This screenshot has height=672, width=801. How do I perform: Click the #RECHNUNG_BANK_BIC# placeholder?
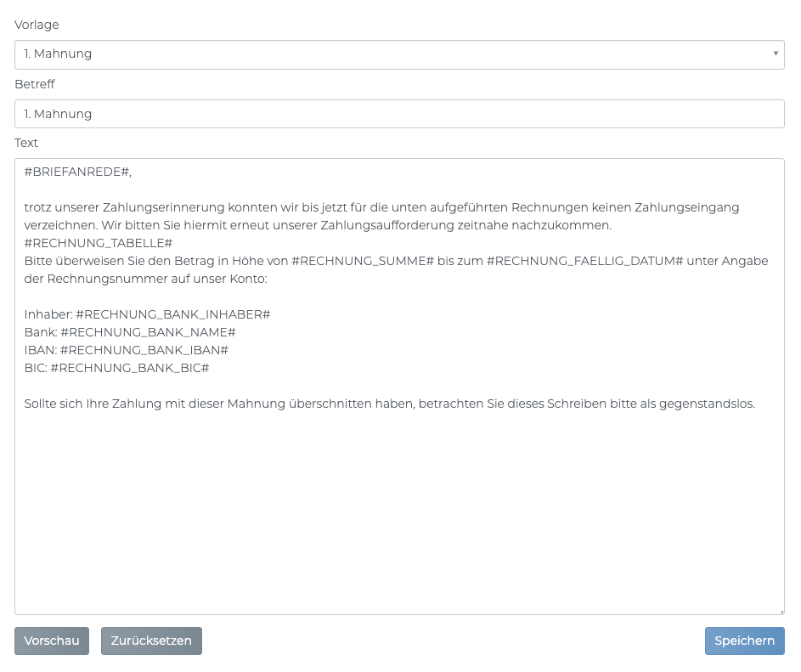[129, 368]
